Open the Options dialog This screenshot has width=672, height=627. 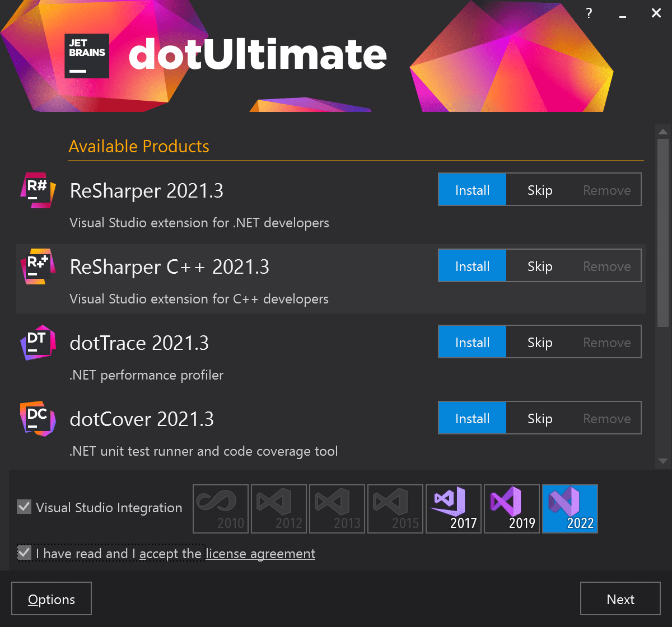coord(51,598)
